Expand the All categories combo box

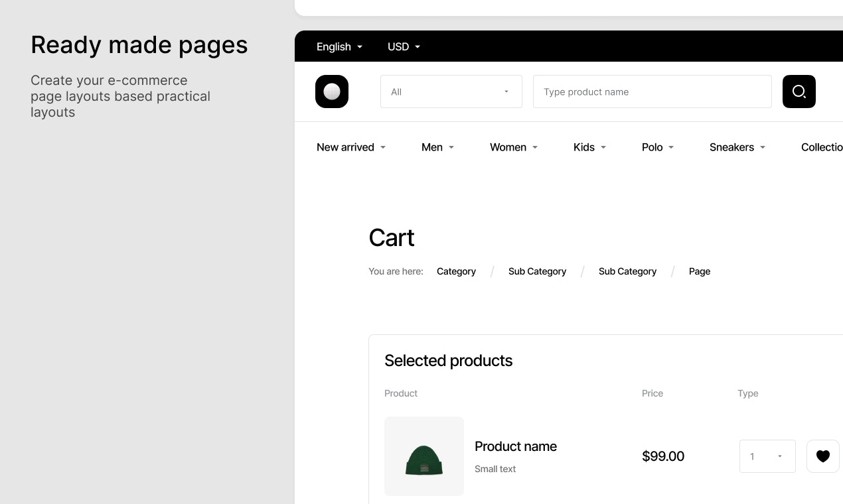[x=451, y=92]
